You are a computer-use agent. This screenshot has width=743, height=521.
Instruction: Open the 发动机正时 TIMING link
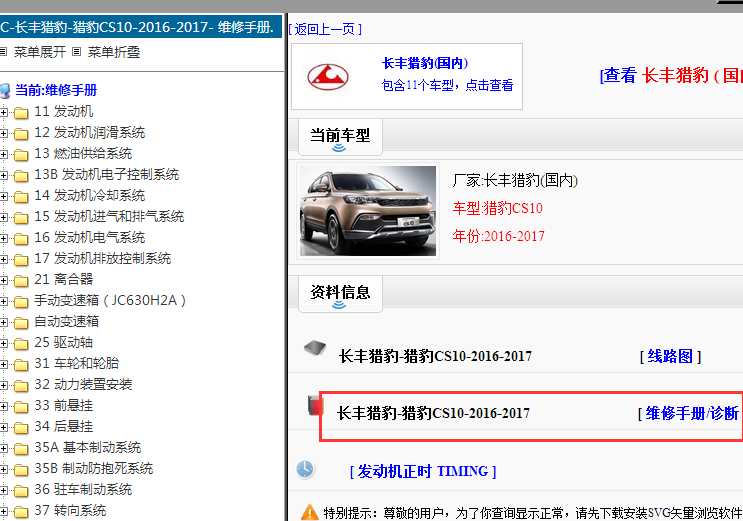(x=423, y=471)
